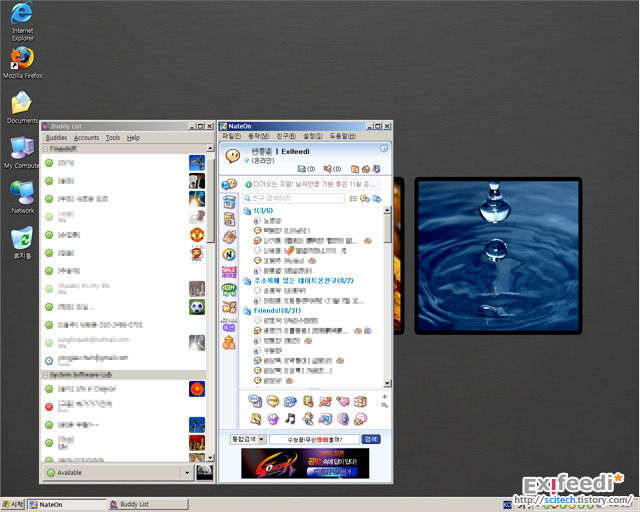This screenshot has height=512, width=640.
Task: Click the orange camera-like icon in NateOn header
Action: [355, 169]
